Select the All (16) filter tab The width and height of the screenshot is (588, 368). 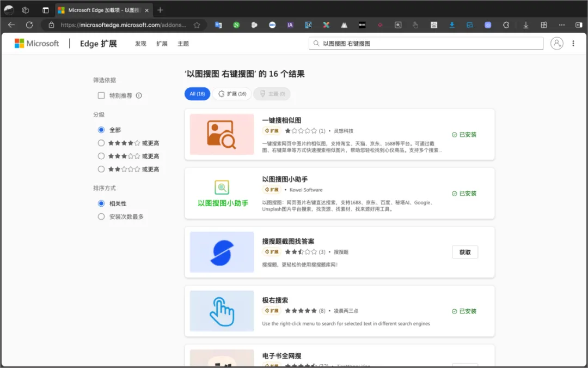click(x=197, y=94)
